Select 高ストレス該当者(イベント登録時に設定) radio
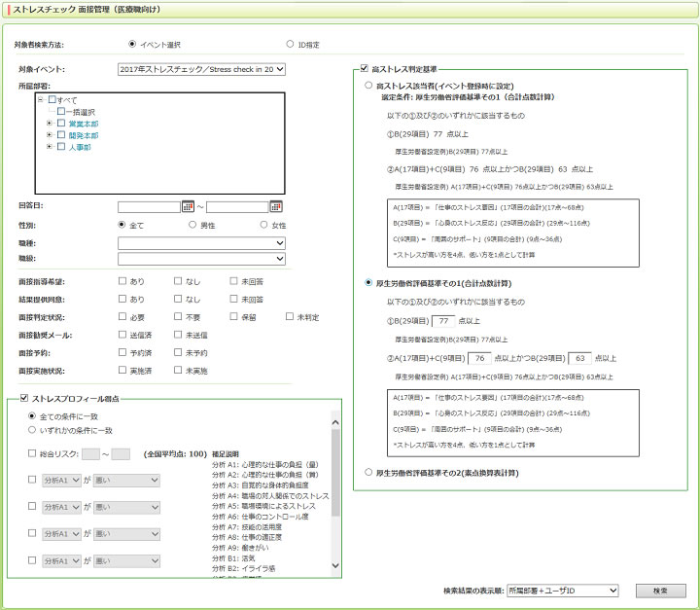 (x=368, y=85)
